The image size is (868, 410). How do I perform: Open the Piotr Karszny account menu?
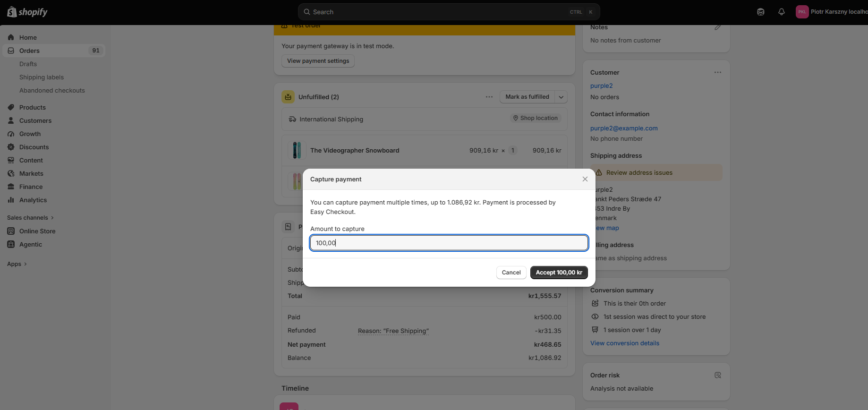832,12
